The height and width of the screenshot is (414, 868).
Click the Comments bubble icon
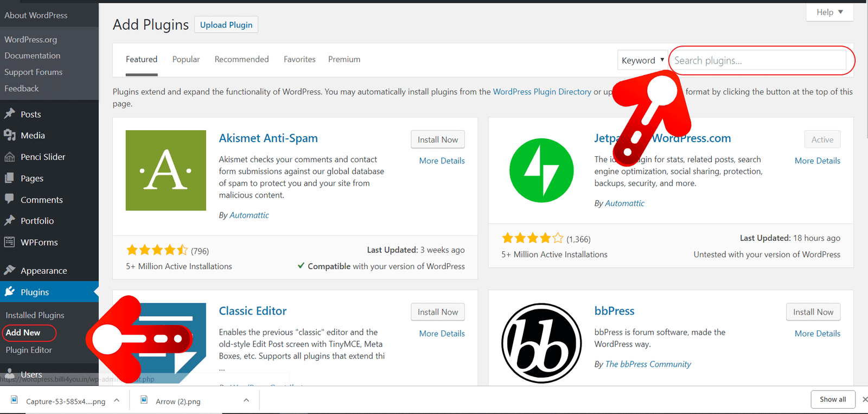click(x=9, y=199)
